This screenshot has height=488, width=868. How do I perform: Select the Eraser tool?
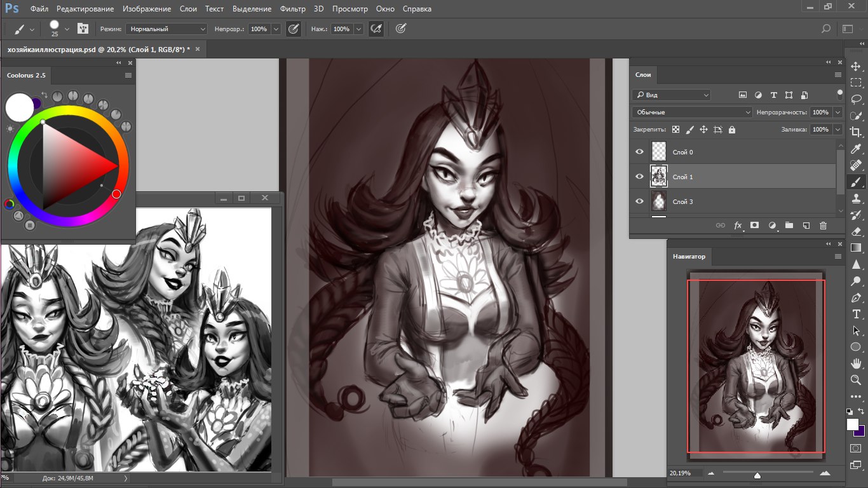856,231
